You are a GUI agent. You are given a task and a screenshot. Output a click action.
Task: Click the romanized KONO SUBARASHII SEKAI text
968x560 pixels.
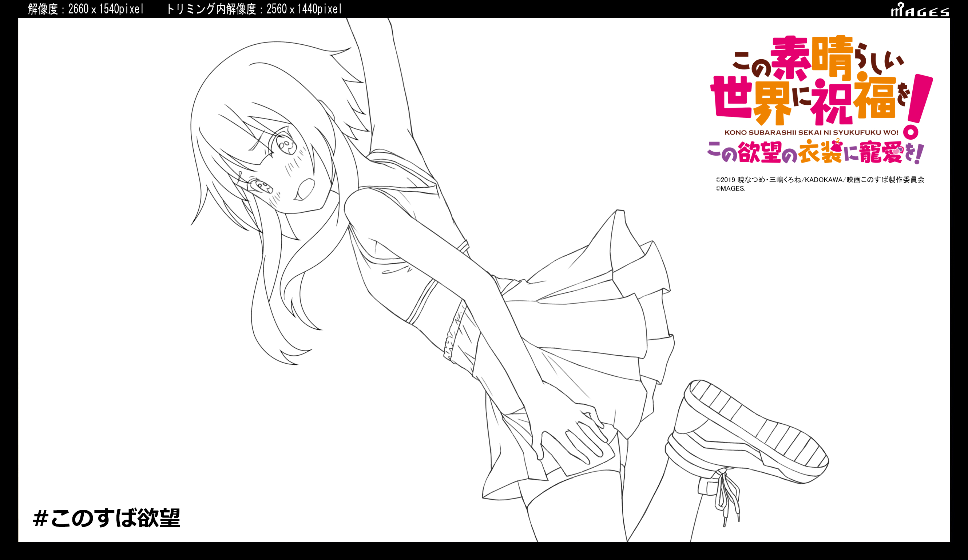811,132
